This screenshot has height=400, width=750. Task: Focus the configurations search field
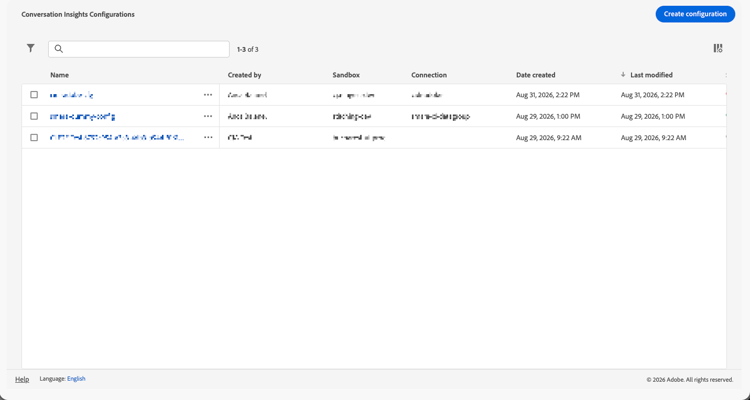pos(139,49)
